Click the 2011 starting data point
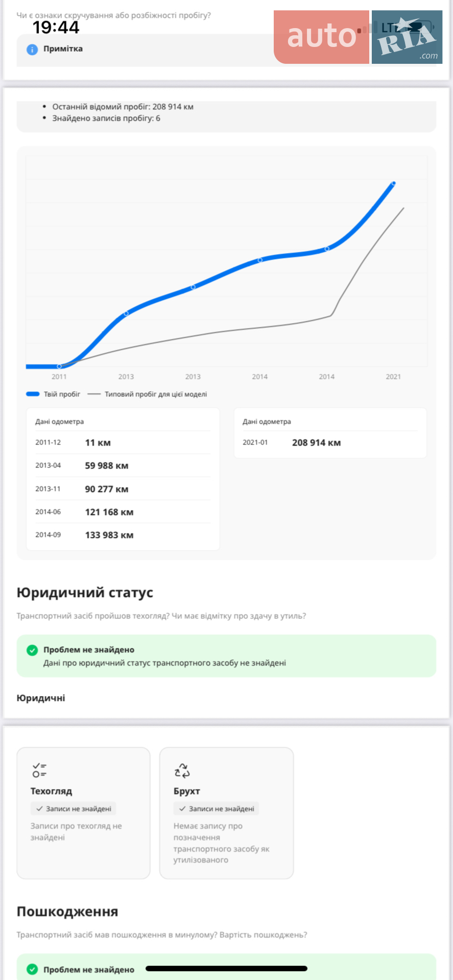The height and width of the screenshot is (980, 453). [59, 366]
